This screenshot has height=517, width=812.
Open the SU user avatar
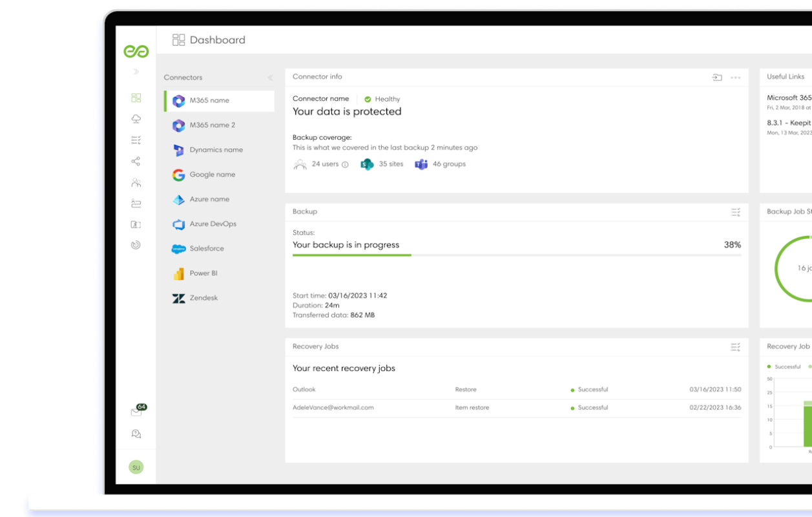coord(136,467)
